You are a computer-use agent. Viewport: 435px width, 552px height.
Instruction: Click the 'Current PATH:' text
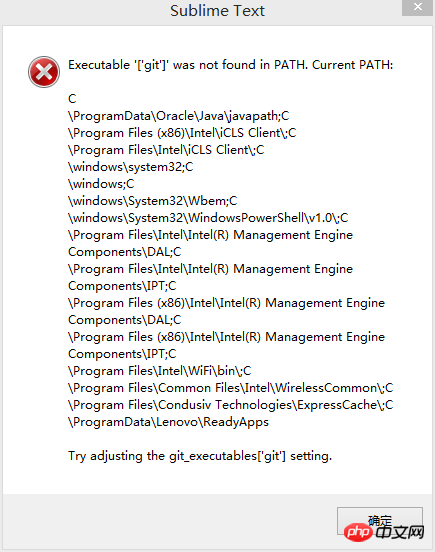(x=352, y=65)
